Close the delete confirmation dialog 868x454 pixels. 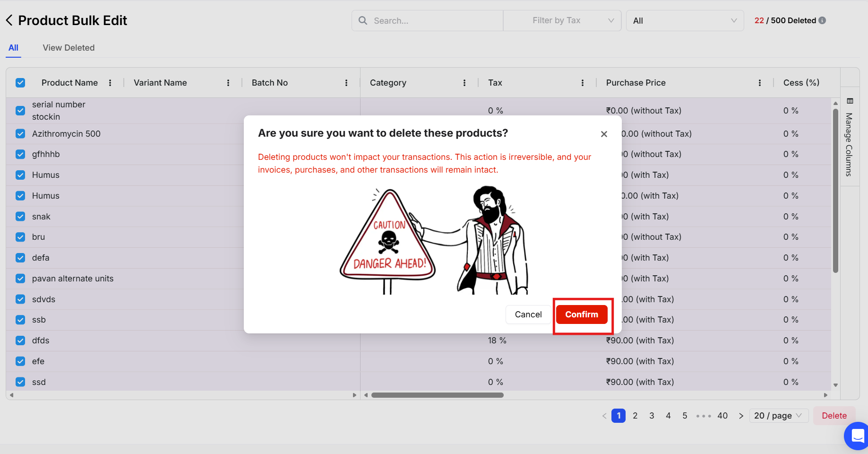604,134
